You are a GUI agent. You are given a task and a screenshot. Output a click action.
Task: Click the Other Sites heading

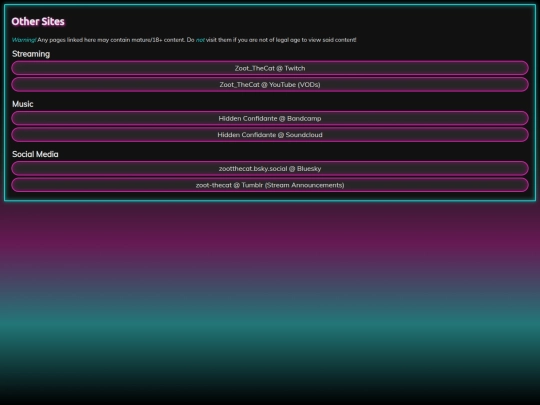click(38, 22)
